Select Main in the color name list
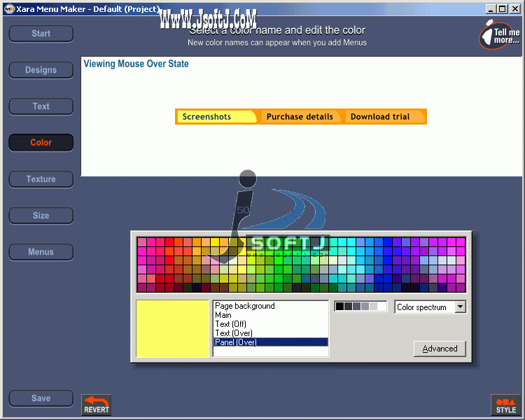Screen dimensions: 525x420 [x=270, y=315]
